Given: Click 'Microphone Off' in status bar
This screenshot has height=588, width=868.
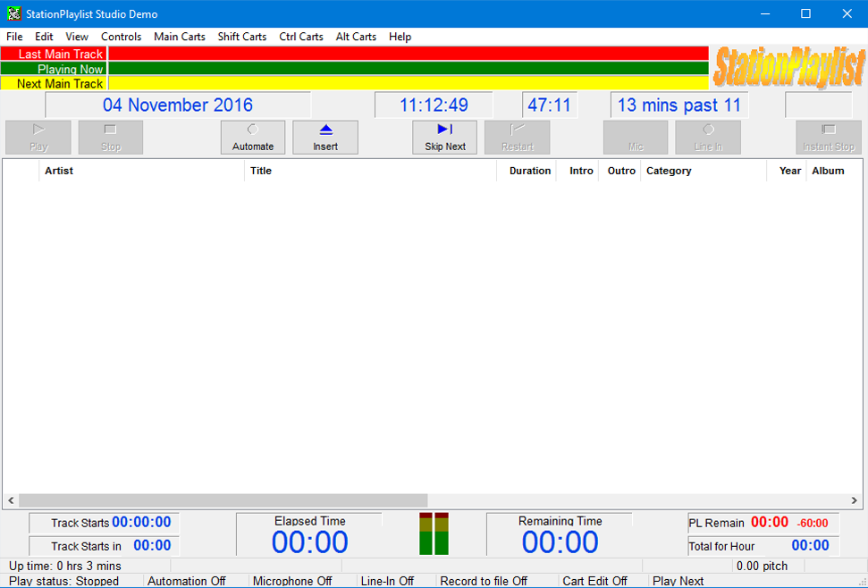Looking at the screenshot, I should pyautogui.click(x=292, y=581).
